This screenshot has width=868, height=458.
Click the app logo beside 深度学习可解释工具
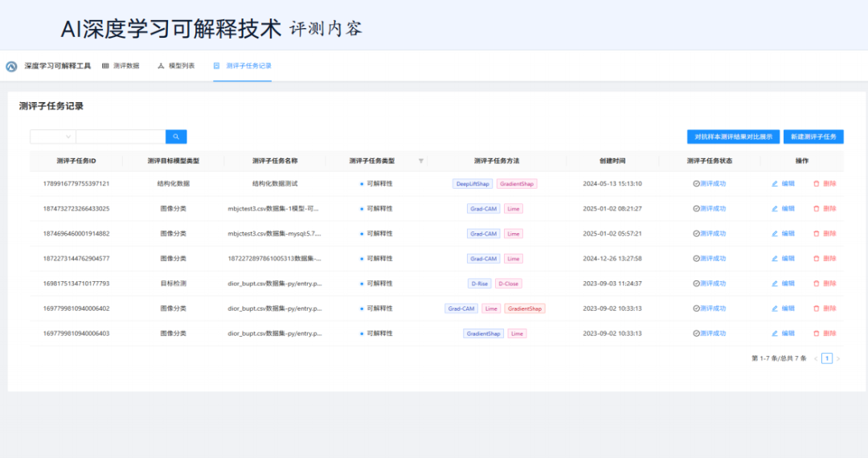(x=11, y=67)
